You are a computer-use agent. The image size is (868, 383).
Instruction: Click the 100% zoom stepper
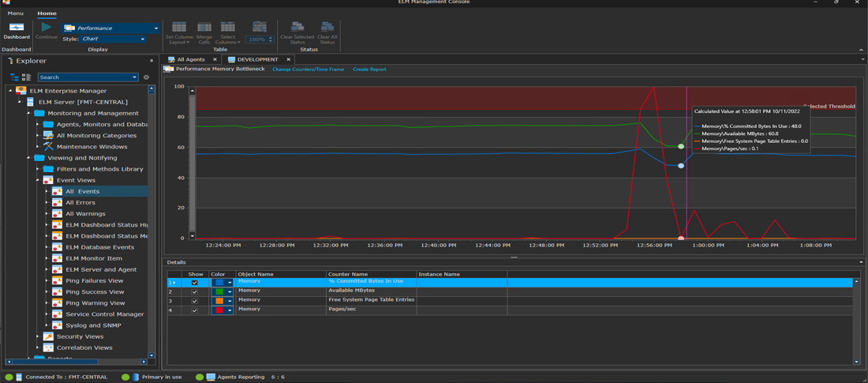[x=271, y=39]
